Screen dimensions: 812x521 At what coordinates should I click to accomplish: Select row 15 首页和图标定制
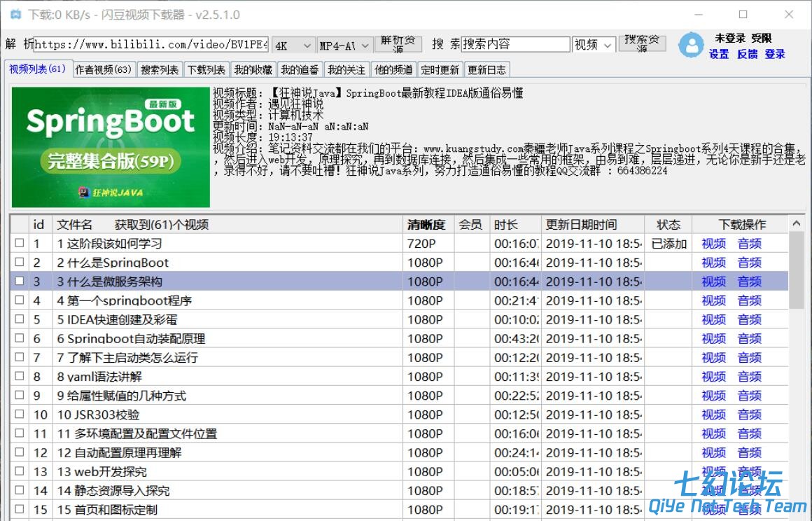pyautogui.click(x=399, y=510)
